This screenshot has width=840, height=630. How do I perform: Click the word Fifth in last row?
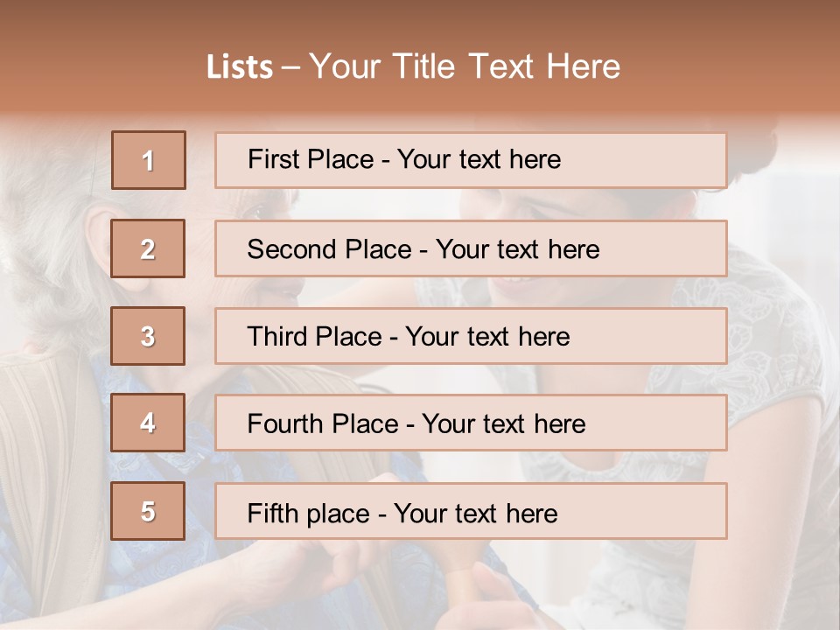(273, 513)
